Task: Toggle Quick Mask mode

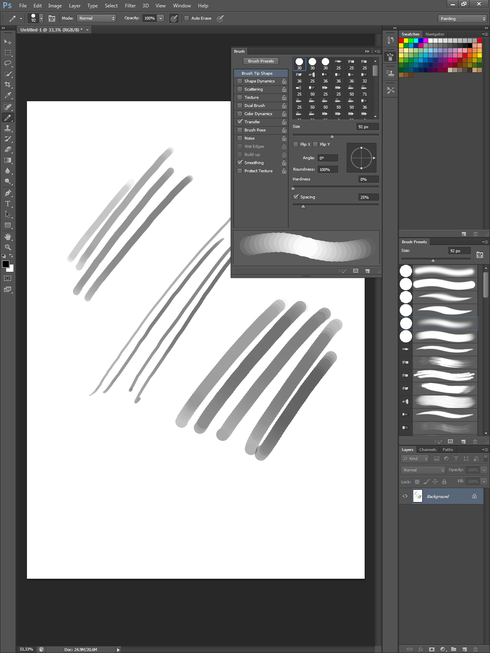Action: [7, 278]
